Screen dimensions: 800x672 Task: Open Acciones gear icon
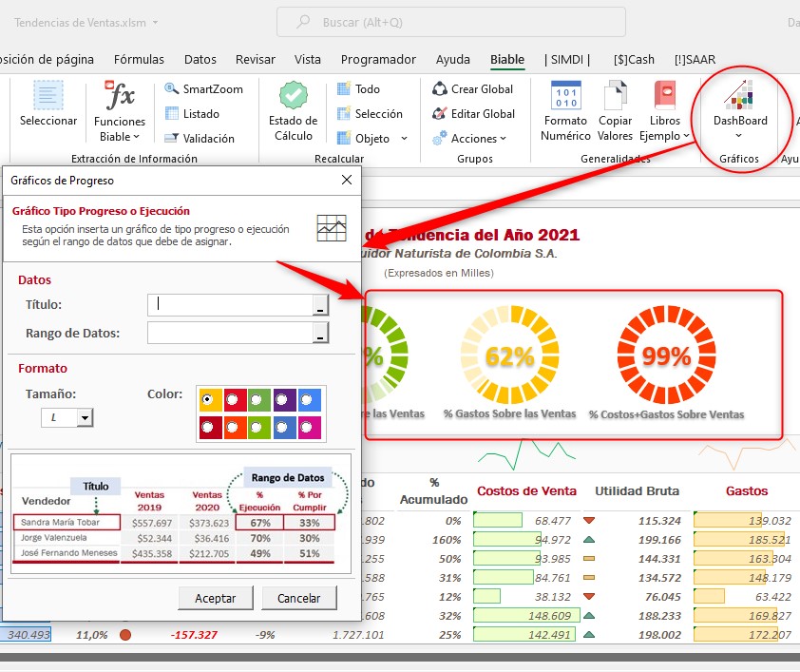(440, 138)
